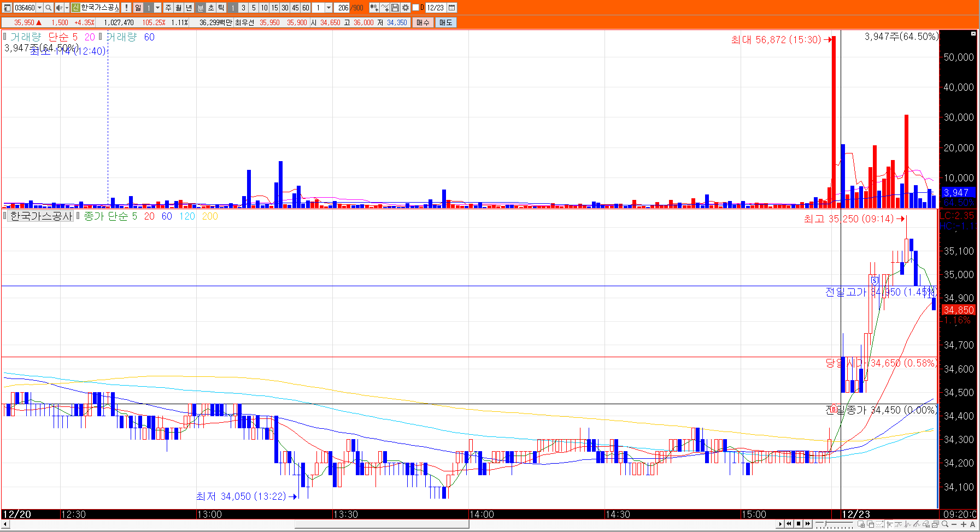The height and width of the screenshot is (532, 980).
Task: Click the green 신 credit icon
Action: 75,8
